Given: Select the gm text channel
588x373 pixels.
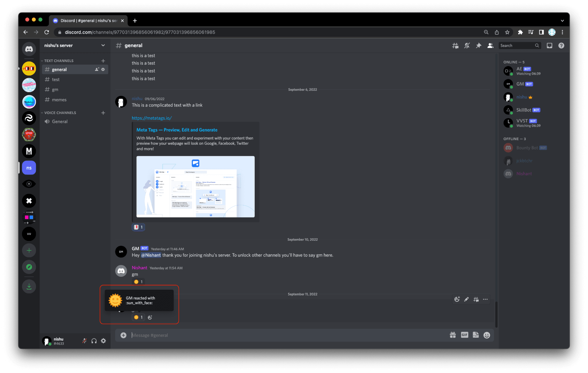Looking at the screenshot, I should click(x=75, y=89).
